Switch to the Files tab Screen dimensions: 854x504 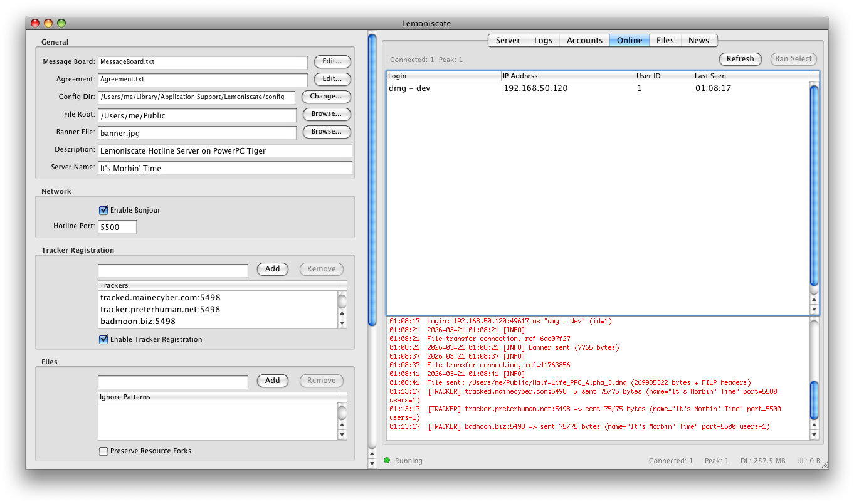point(665,40)
